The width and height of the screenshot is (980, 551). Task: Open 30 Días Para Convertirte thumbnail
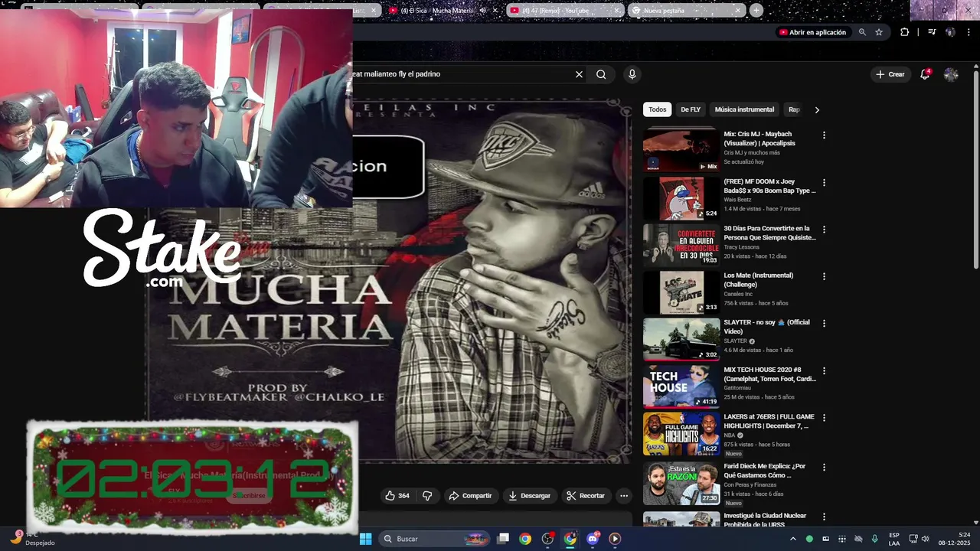681,245
